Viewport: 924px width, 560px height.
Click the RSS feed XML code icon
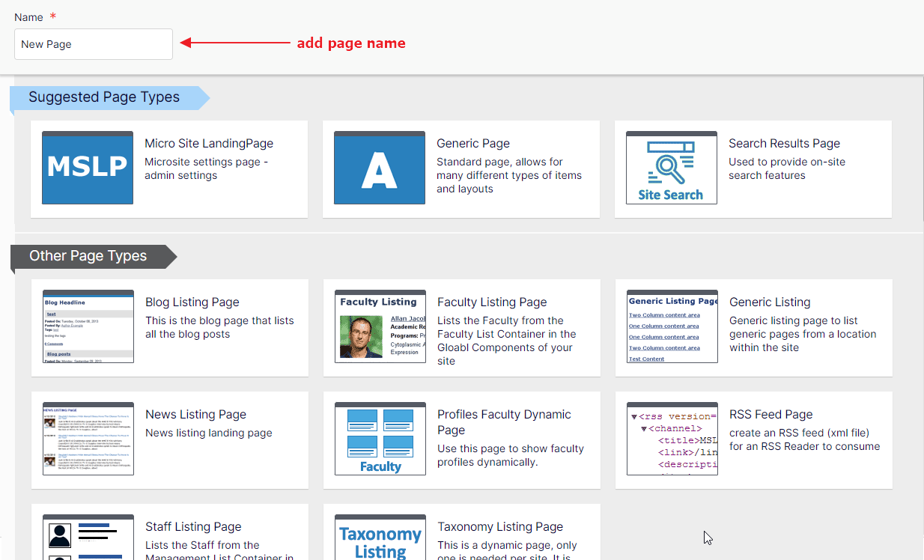pos(672,439)
